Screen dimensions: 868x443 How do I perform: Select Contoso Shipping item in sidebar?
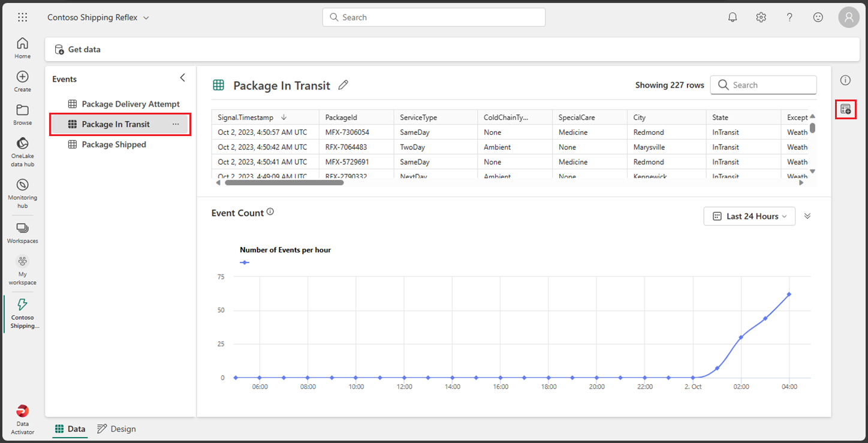(22, 314)
